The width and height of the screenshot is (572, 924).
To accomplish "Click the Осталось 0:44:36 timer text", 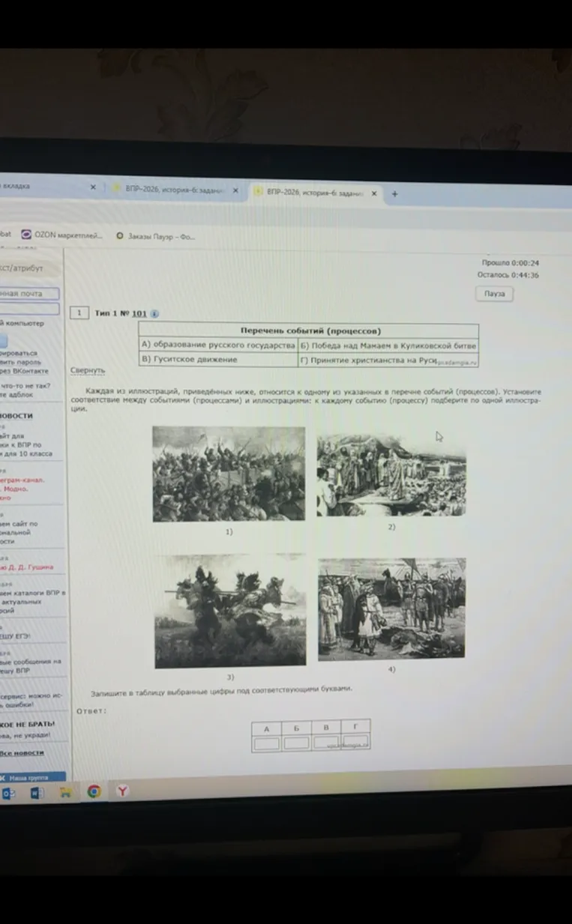I will tap(508, 275).
